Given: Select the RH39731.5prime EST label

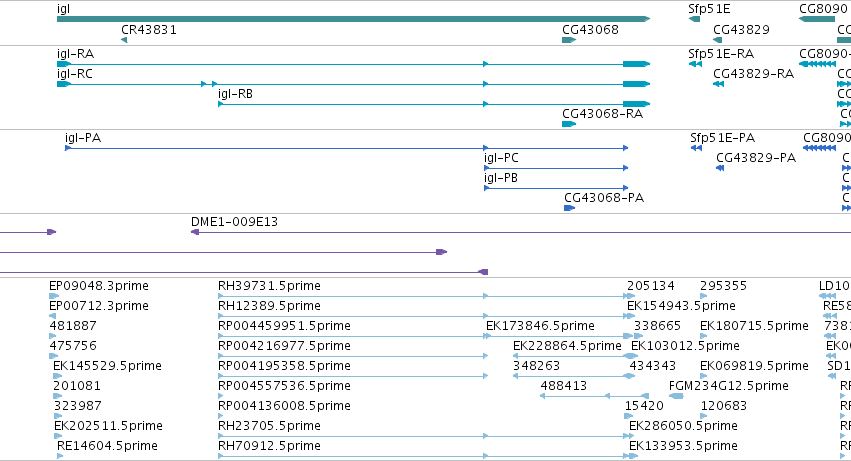Looking at the screenshot, I should [269, 286].
